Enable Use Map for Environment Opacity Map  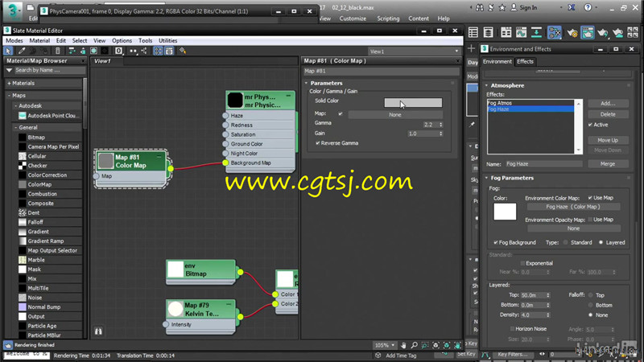(x=590, y=220)
